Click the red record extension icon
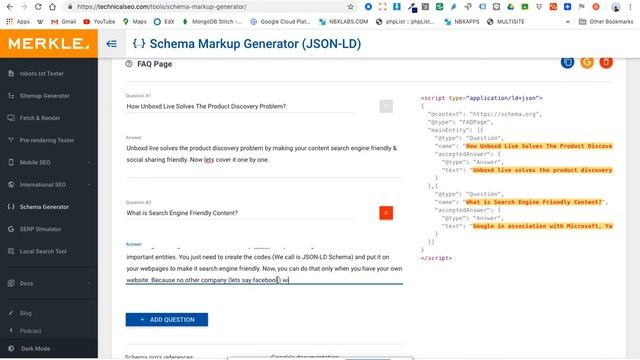This screenshot has height=360, width=640. 596,7
